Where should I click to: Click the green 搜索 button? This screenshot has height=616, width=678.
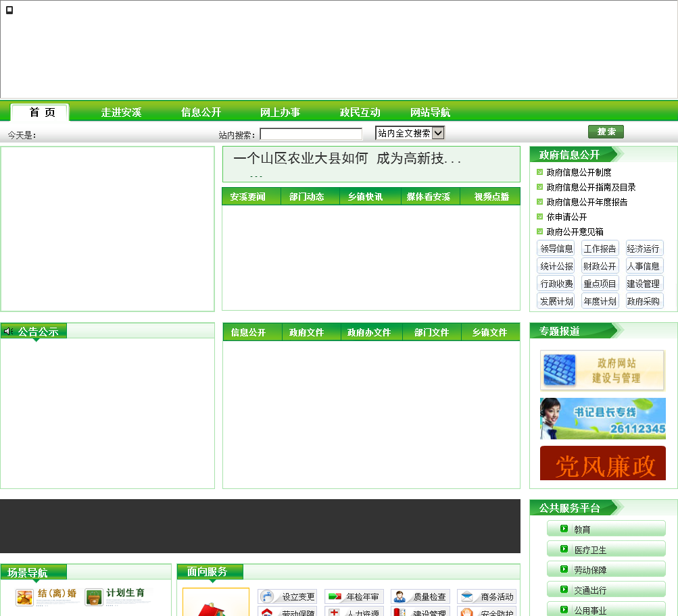pos(606,132)
